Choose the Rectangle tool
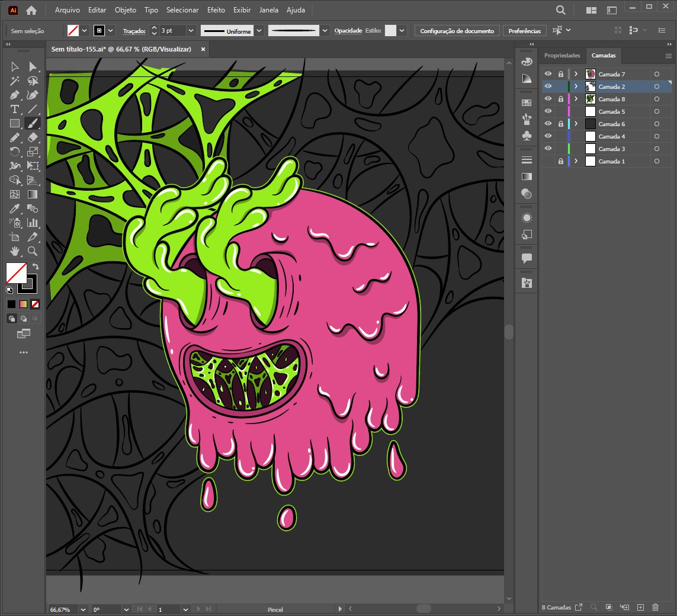Image resolution: width=677 pixels, height=616 pixels. [15, 123]
